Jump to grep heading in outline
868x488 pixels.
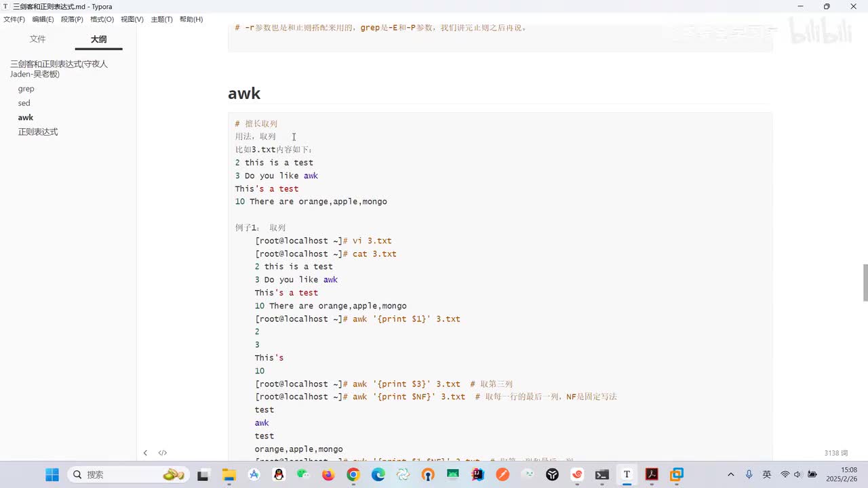tap(26, 89)
